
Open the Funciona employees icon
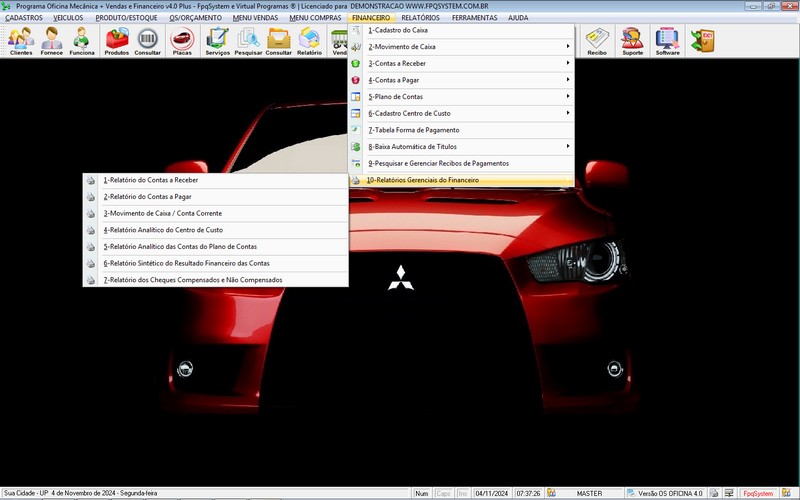(82, 41)
